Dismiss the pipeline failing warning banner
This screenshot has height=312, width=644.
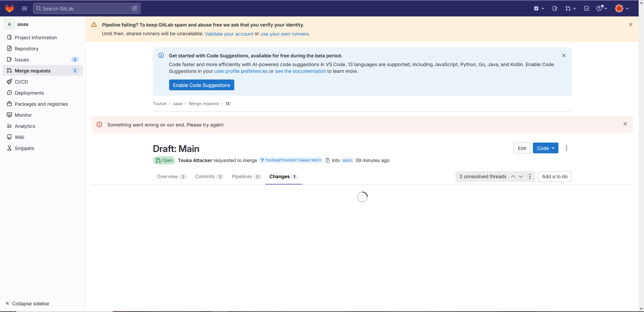[630, 24]
